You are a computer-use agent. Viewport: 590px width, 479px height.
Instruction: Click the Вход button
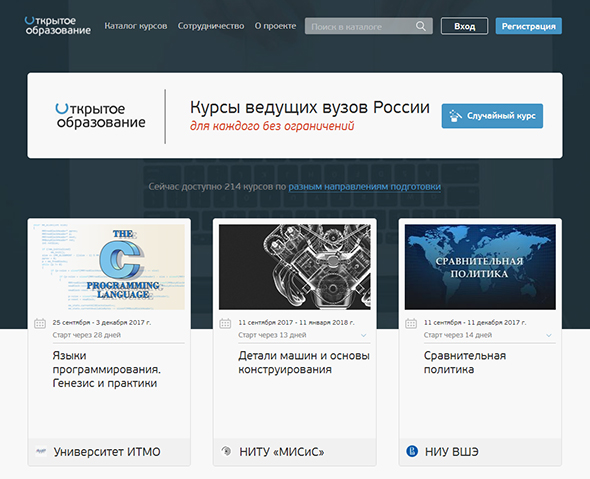(464, 26)
